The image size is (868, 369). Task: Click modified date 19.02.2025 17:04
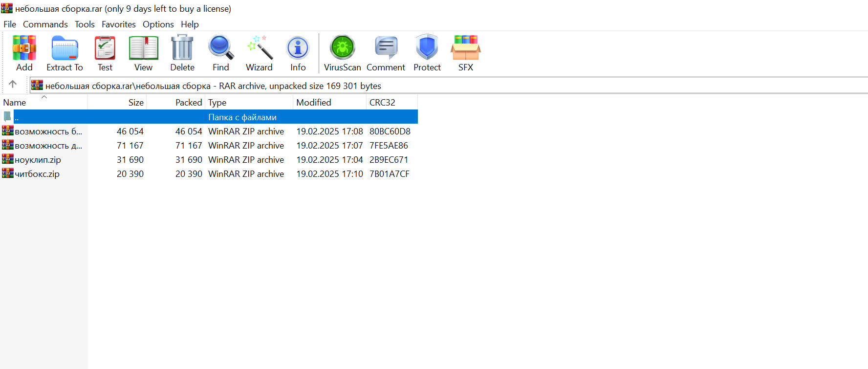tap(330, 159)
